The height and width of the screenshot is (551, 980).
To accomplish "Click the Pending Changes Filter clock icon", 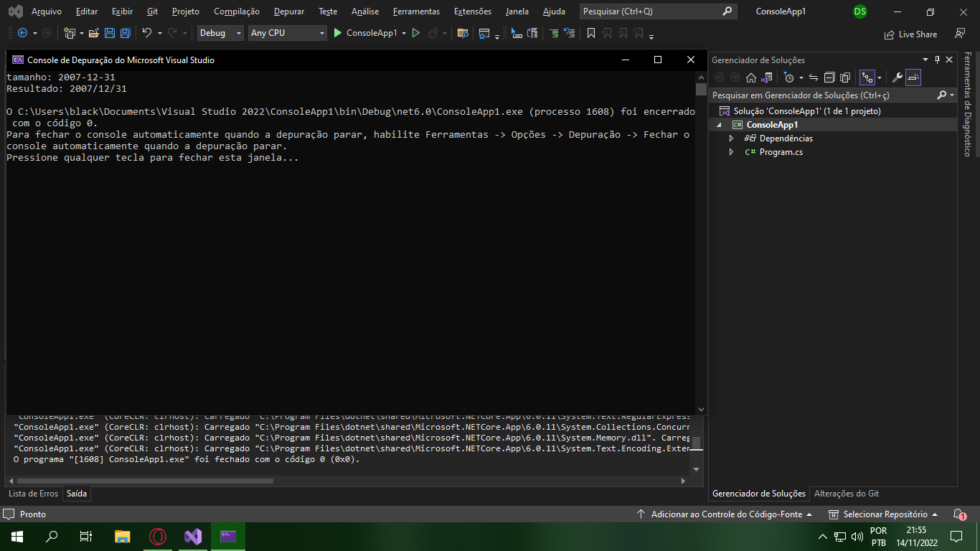I will coord(789,77).
